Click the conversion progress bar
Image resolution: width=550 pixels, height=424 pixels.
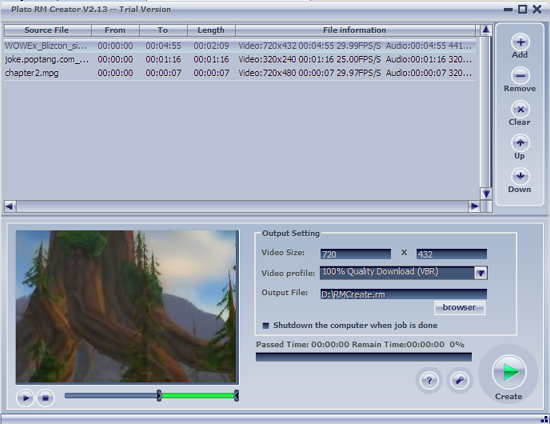tap(364, 357)
